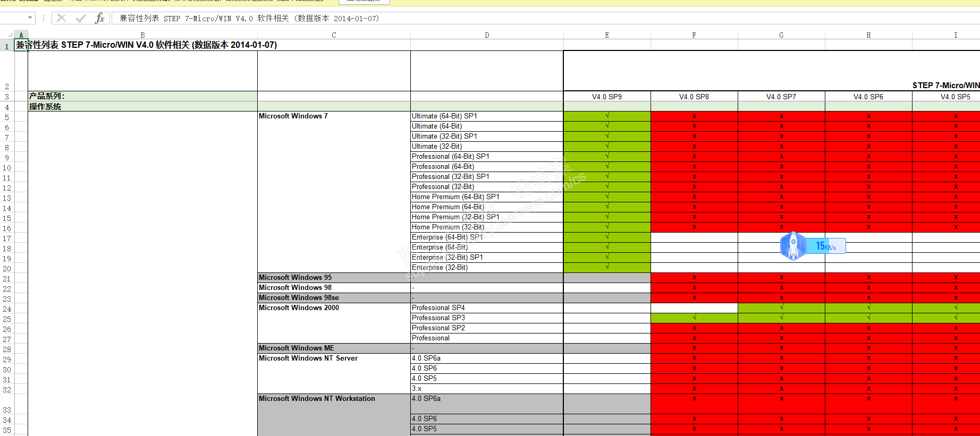The image size is (980, 436).
Task: Select the V4.0 SP9 column heading cell
Action: [x=607, y=96]
